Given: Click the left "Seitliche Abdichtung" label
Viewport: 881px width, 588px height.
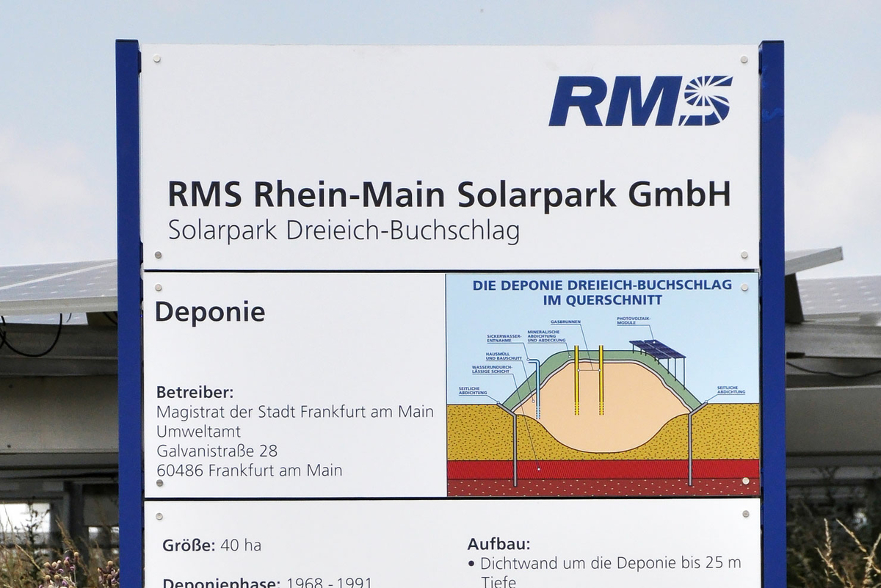Looking at the screenshot, I should (473, 390).
